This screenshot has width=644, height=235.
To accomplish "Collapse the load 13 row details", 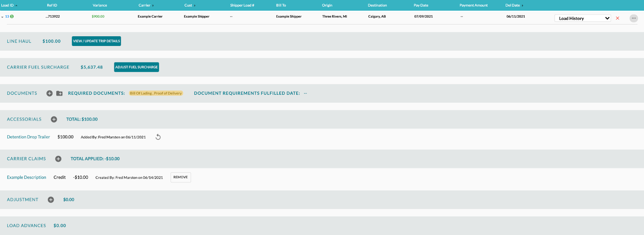I will click(x=2, y=17).
